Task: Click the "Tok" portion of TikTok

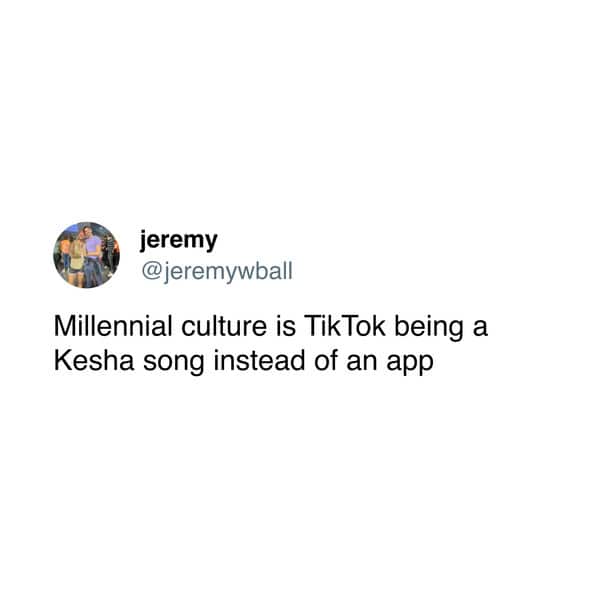Action: click(x=364, y=326)
